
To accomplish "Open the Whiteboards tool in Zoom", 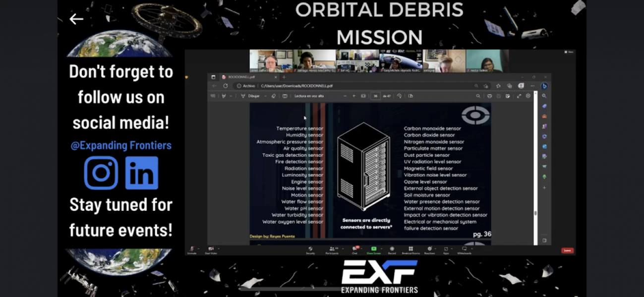I will pos(465,249).
